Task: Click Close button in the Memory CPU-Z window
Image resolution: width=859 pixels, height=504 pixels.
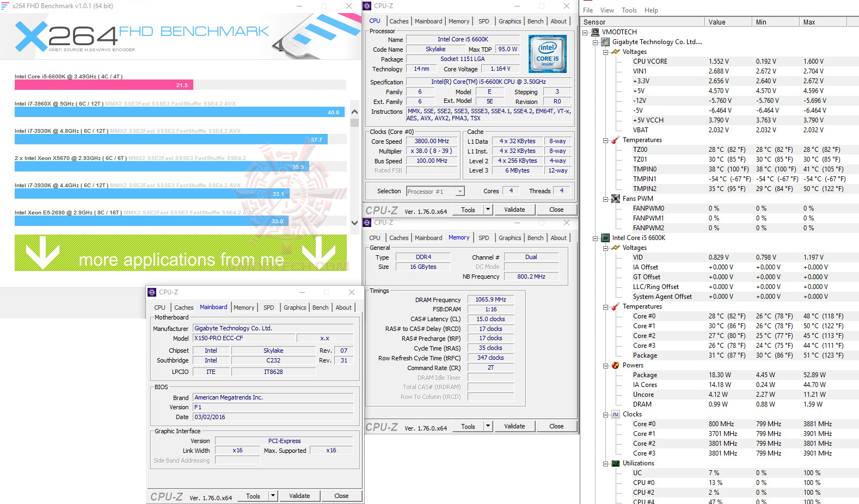Action: pos(556,426)
